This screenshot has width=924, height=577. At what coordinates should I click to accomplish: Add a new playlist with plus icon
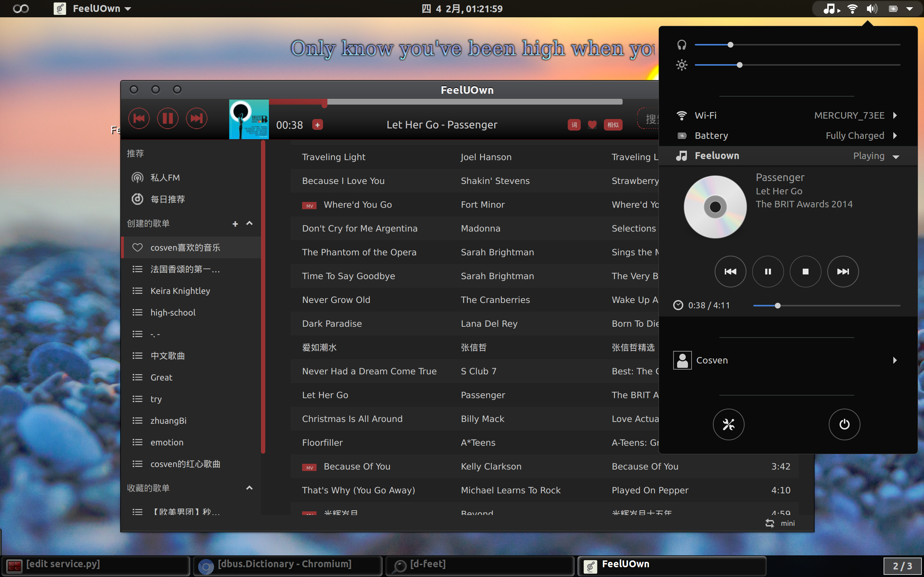pyautogui.click(x=235, y=224)
